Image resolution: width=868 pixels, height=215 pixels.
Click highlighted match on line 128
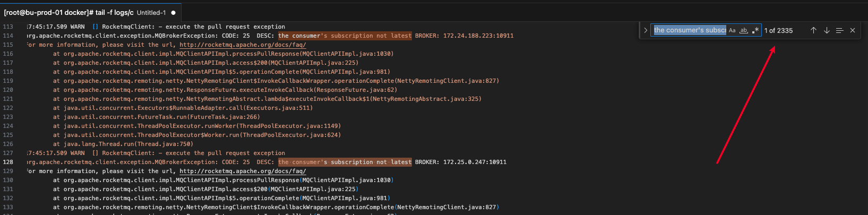345,162
